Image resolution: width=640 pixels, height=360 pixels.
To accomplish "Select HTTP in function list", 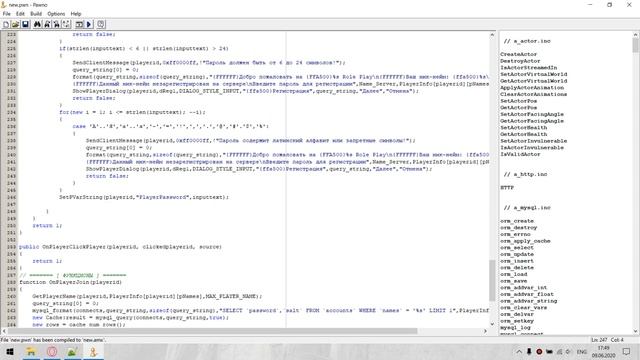I will (x=507, y=188).
